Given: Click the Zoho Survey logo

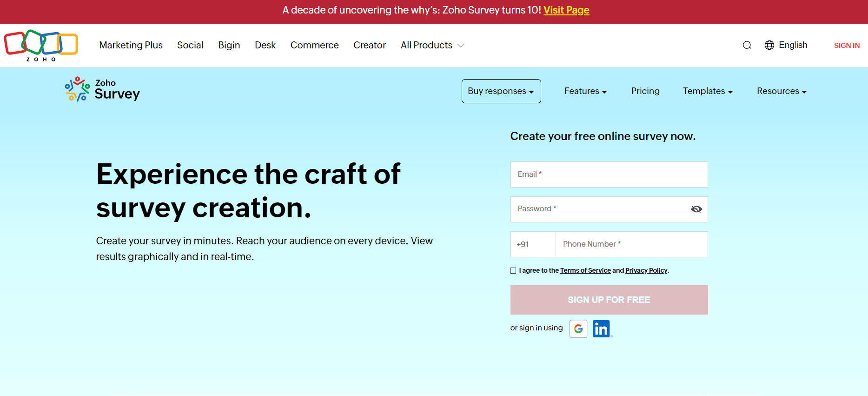Looking at the screenshot, I should point(103,89).
